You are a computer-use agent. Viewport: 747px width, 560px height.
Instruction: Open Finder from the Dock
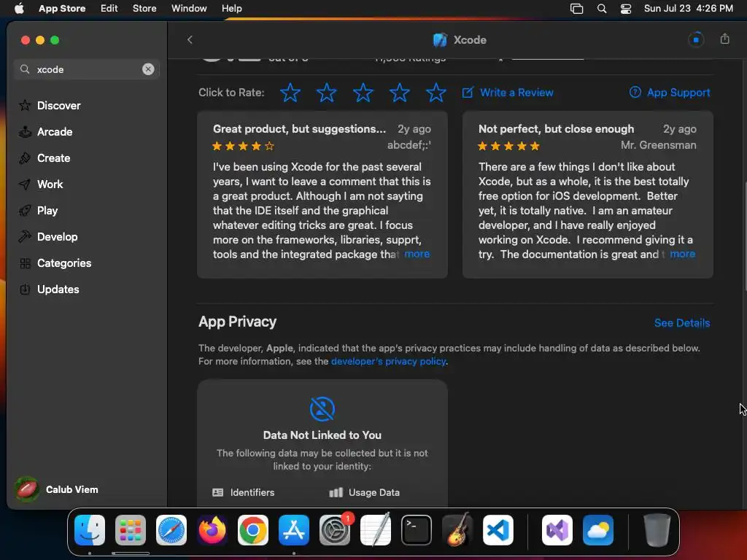point(90,530)
